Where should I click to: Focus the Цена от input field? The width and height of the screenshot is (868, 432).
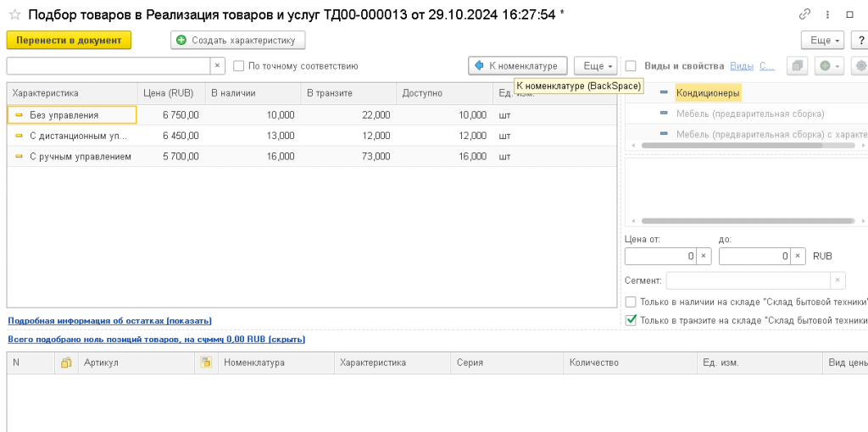click(660, 256)
